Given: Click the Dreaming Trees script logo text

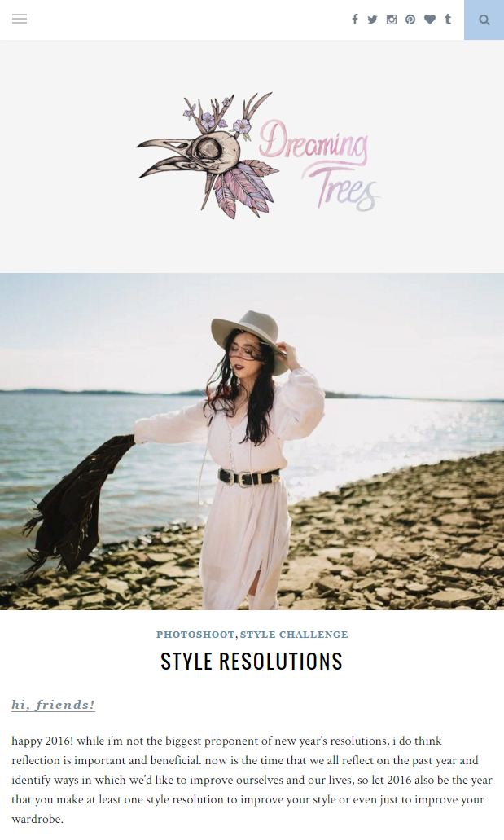Looking at the screenshot, I should [319, 165].
